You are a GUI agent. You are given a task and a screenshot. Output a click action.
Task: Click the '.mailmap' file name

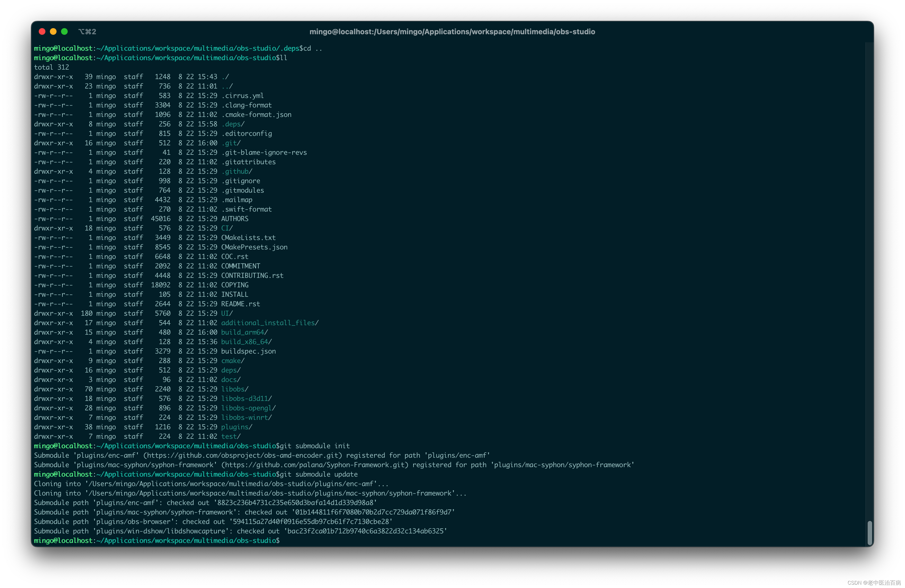pos(237,200)
